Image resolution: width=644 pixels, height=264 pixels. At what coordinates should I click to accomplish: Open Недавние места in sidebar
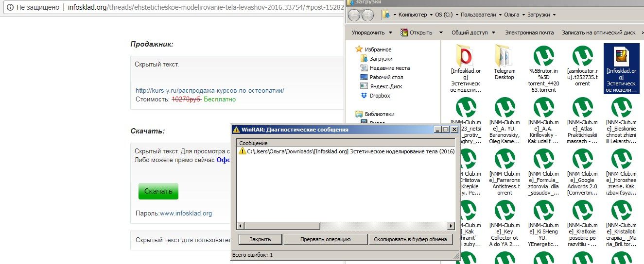[385, 68]
